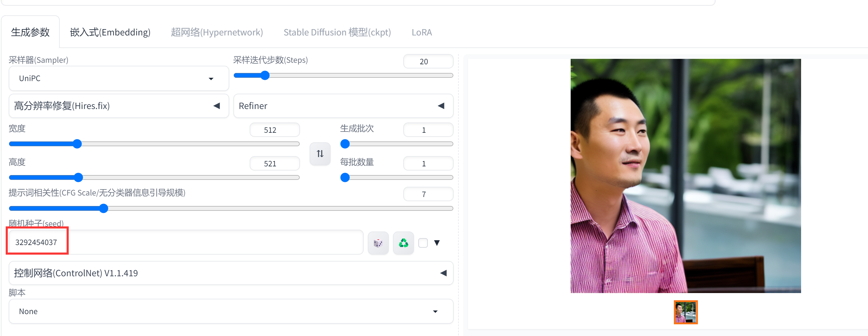
Task: Click the dice random seed icon
Action: tap(378, 243)
